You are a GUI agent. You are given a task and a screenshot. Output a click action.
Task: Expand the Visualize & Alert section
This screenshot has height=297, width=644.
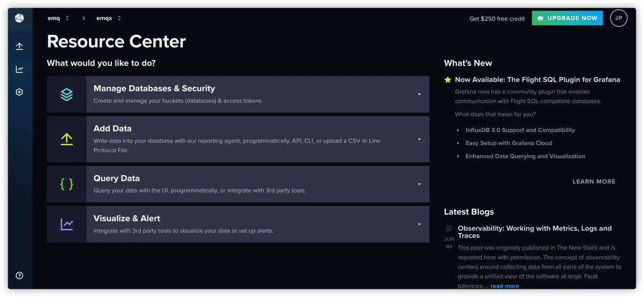[x=419, y=224]
